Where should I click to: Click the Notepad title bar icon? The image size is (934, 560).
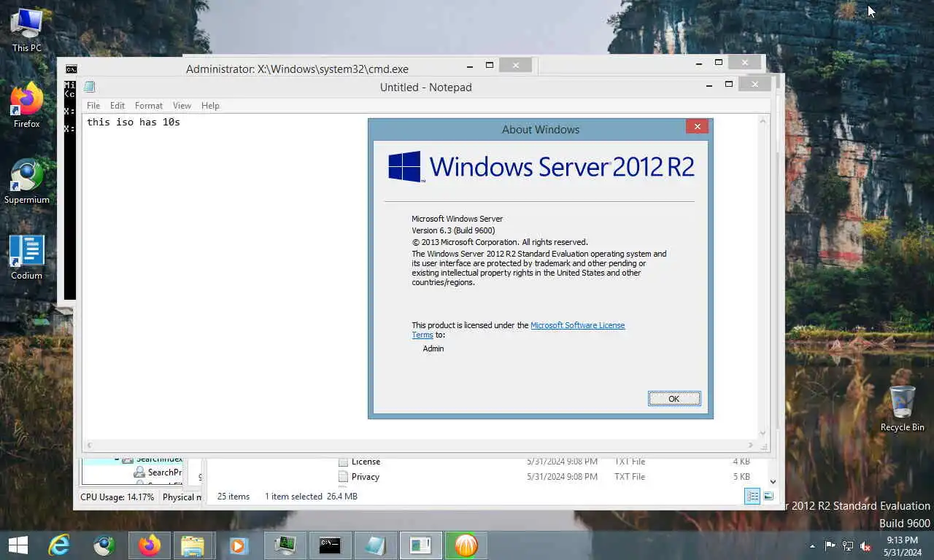pyautogui.click(x=90, y=87)
